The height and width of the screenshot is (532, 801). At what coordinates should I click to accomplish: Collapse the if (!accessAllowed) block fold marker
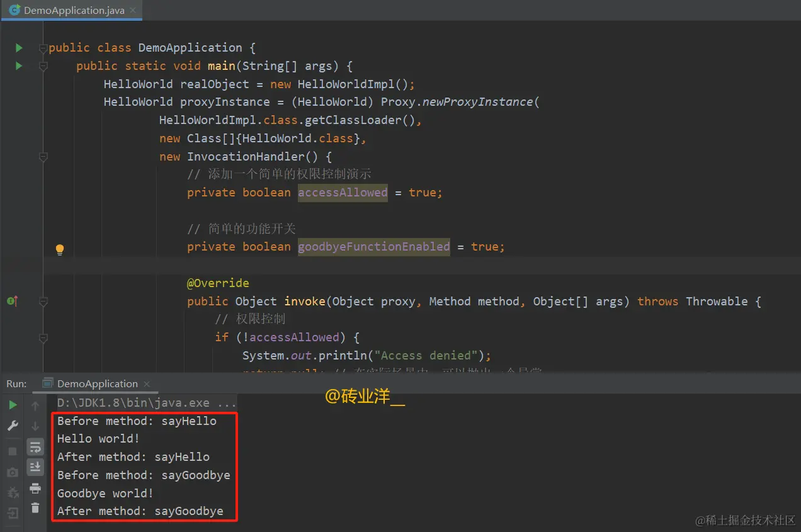[x=43, y=338]
